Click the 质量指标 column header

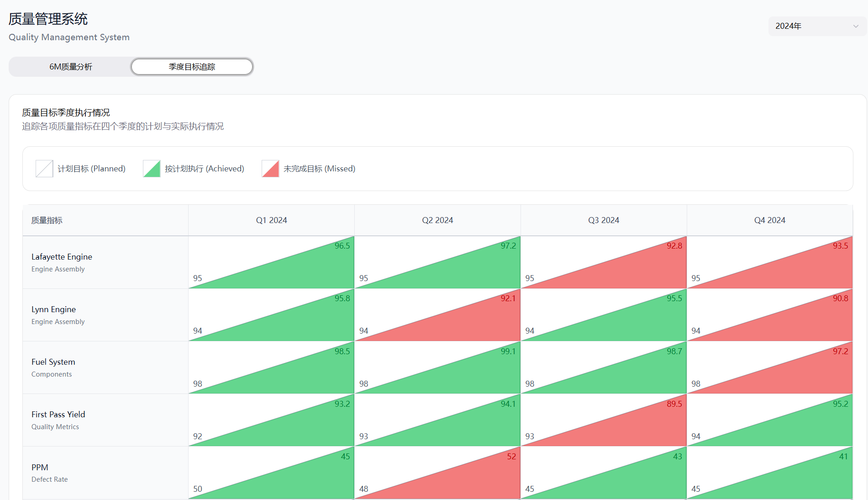click(x=47, y=220)
